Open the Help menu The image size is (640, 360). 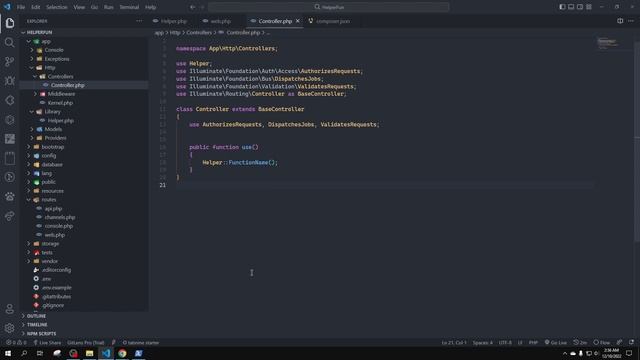pyautogui.click(x=150, y=7)
